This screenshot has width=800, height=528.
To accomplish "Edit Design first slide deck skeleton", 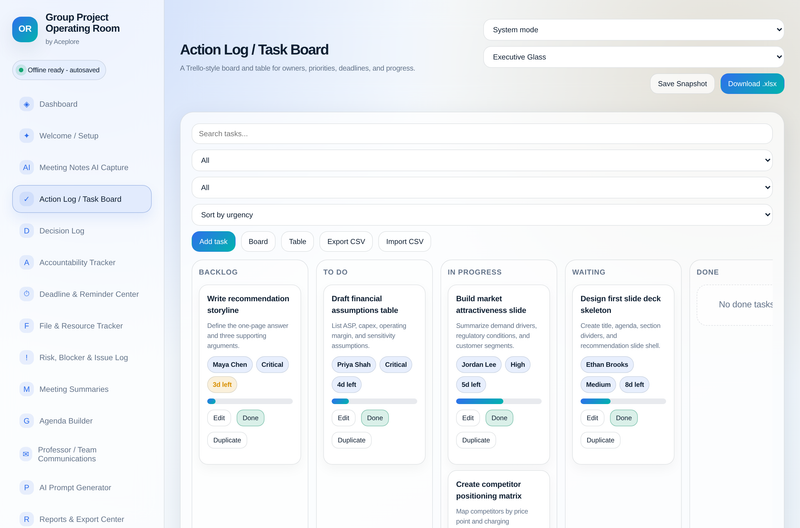I will [592, 418].
